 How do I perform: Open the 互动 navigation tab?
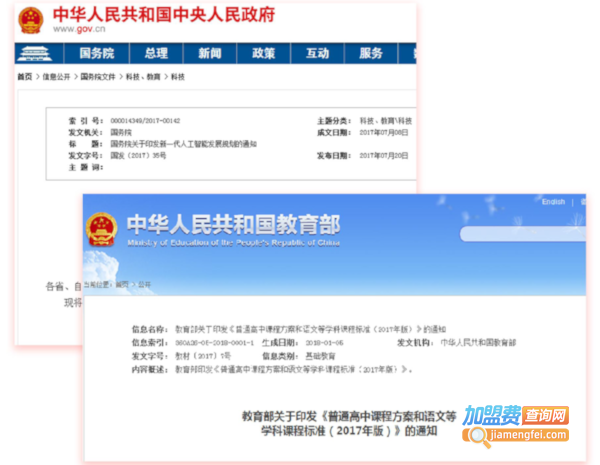click(317, 53)
